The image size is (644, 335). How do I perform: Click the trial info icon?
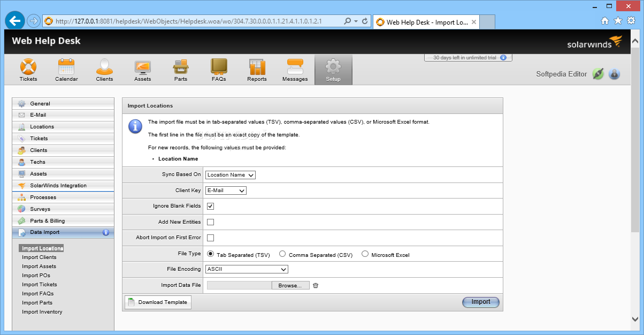[x=502, y=58]
